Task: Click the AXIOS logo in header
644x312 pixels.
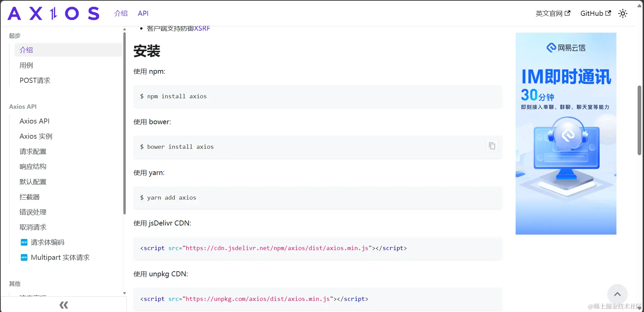Action: click(x=54, y=13)
